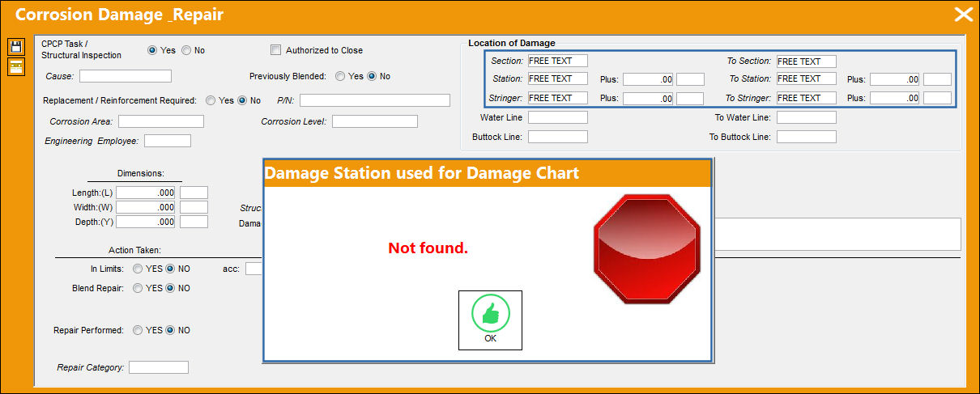
Task: Click the Plus value field after Station
Action: coord(648,79)
